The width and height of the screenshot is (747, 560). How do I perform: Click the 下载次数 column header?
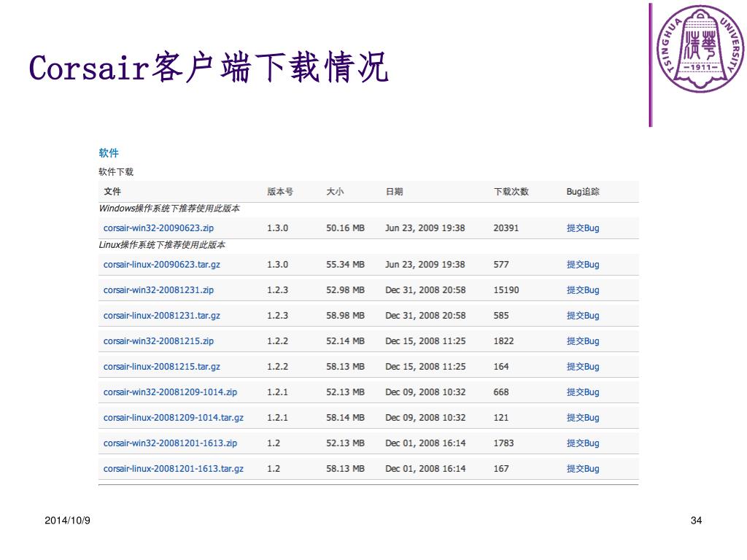pos(511,192)
